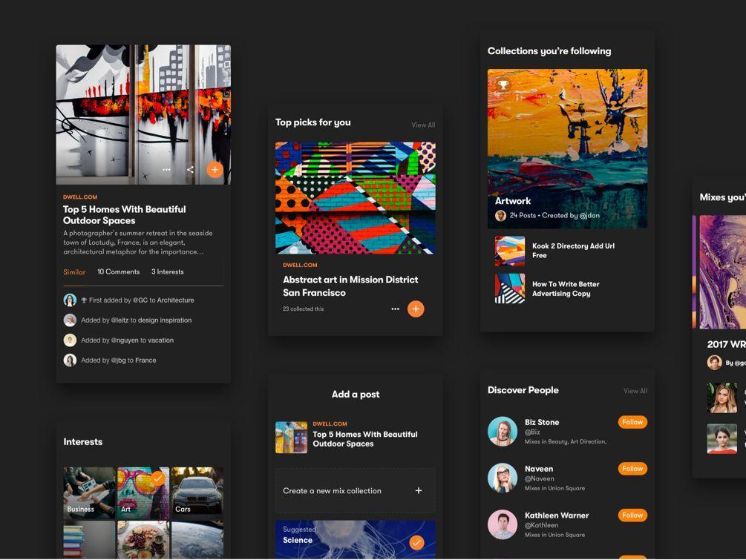This screenshot has height=560, width=746.
Task: Select the Cars interest tile
Action: click(x=197, y=490)
